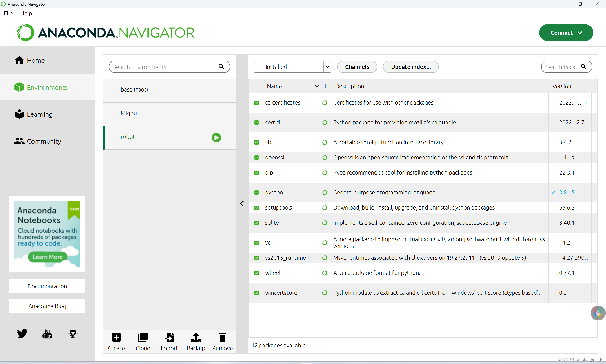
Task: Click the Create environment icon
Action: click(x=116, y=337)
